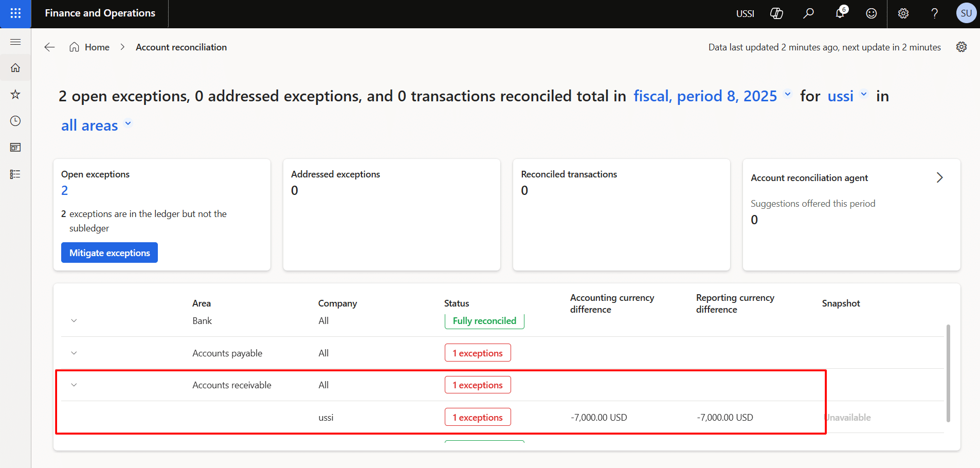Open the search magnifier icon
Screen dimensions: 980x468
(808, 13)
